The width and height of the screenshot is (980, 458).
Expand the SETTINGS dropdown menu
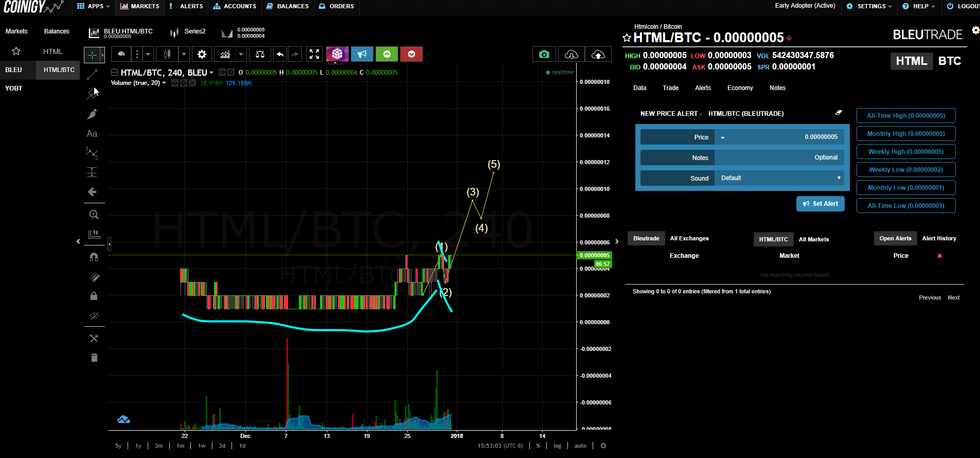869,6
